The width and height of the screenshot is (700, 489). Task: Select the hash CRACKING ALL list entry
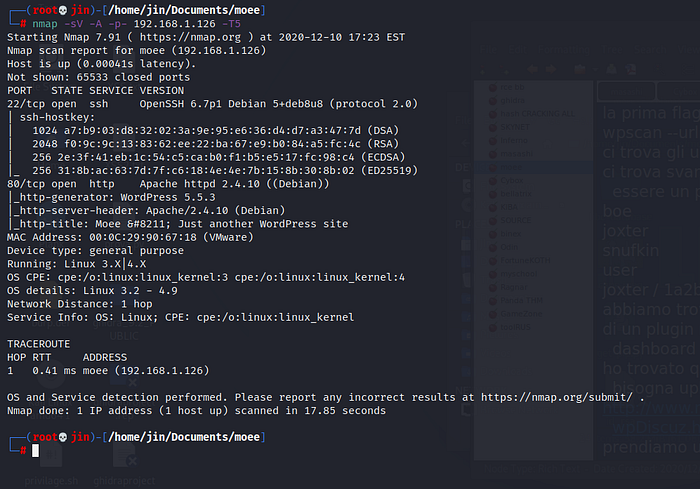coord(535,115)
